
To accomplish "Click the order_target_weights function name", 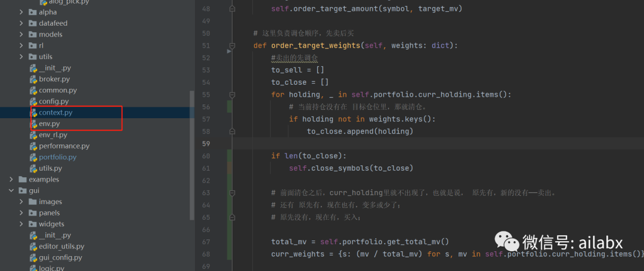I will 315,45.
